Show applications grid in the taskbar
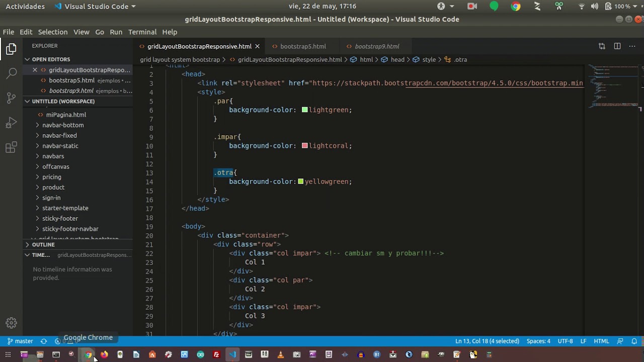Screen dimensions: 644x362 (8, 354)
